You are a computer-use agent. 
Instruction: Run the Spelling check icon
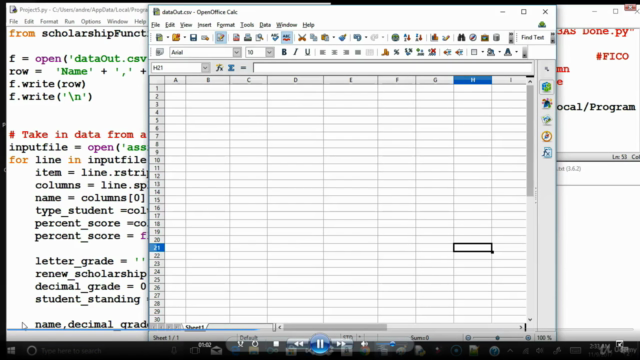coord(275,38)
